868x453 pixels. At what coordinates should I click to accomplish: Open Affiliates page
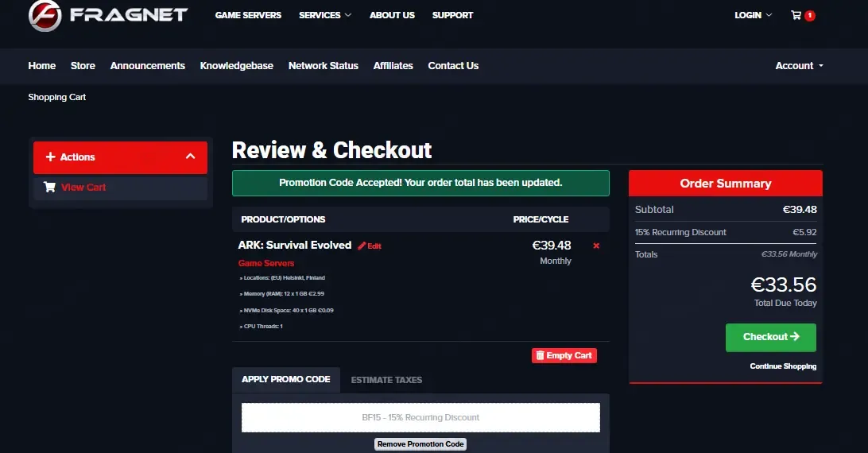point(393,65)
